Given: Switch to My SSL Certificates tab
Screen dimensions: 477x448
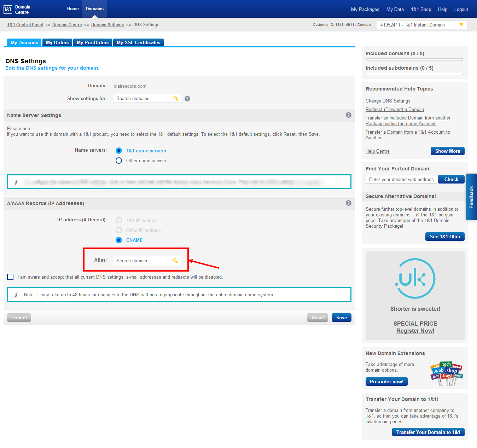Looking at the screenshot, I should [x=138, y=42].
